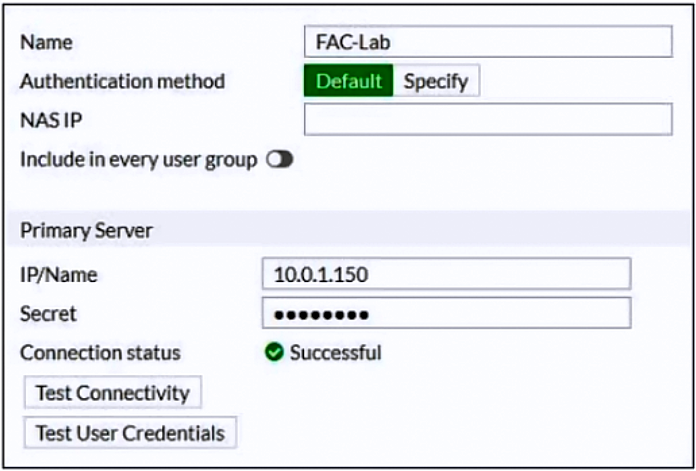The image size is (696, 471).
Task: Run Test Connectivity
Action: (113, 393)
